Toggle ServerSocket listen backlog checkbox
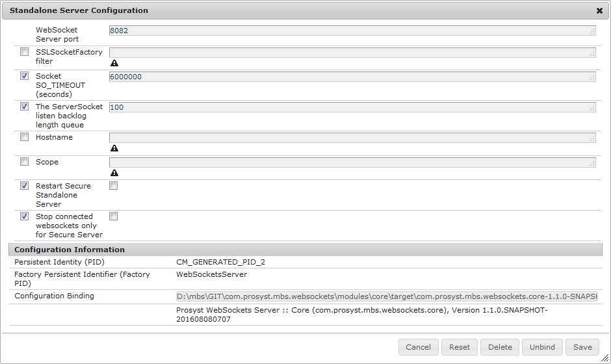 tap(24, 107)
